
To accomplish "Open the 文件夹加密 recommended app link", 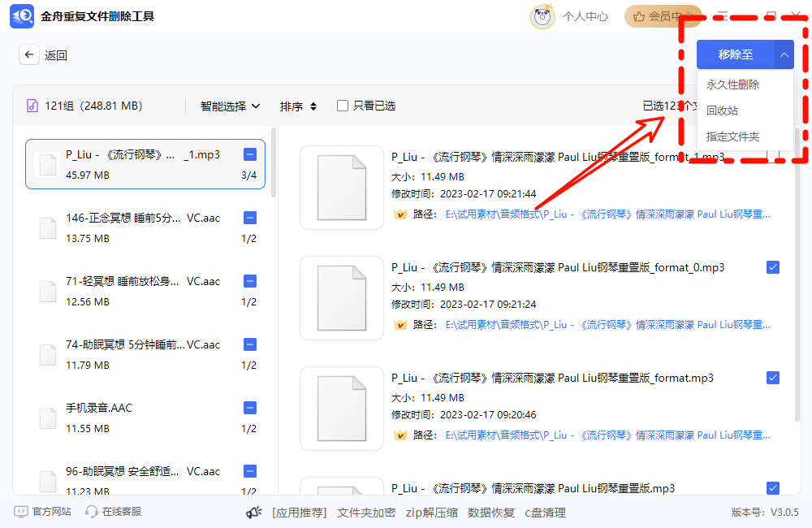I will pyautogui.click(x=366, y=513).
